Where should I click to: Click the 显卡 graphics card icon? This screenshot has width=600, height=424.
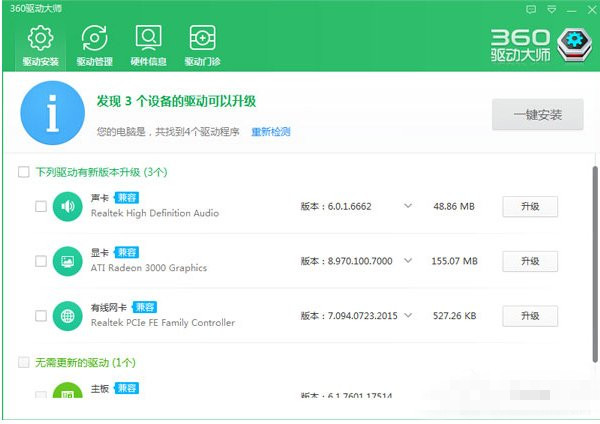click(68, 261)
